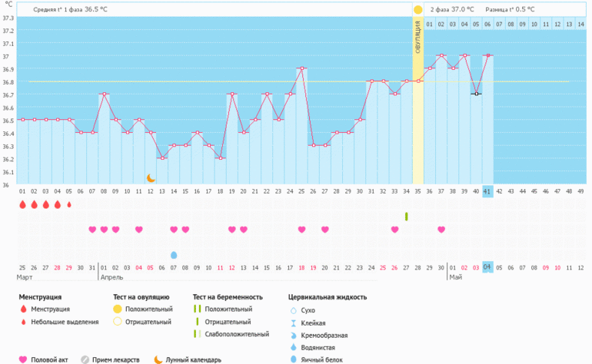This screenshot has width=592, height=364.
Task: Click the small discharge drop on day 05
Action: [69, 205]
